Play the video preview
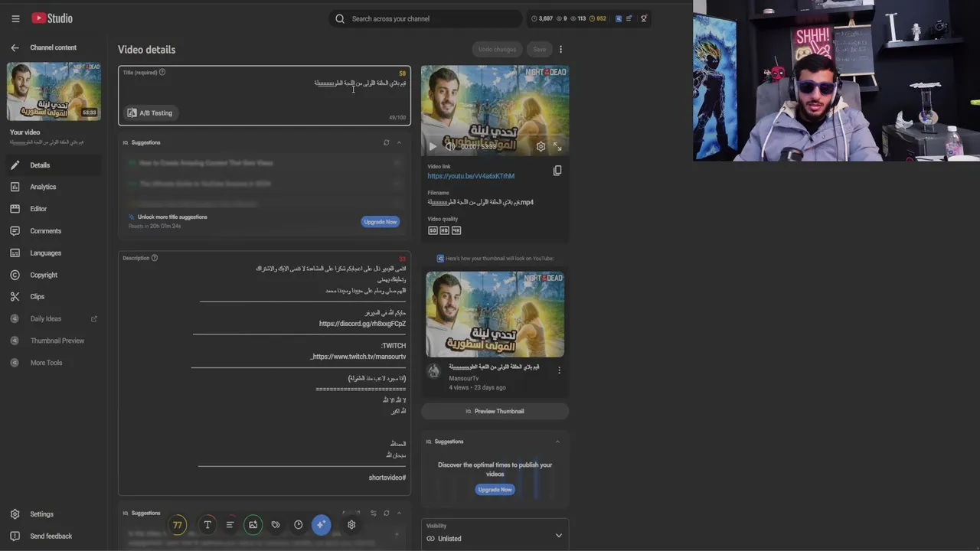The height and width of the screenshot is (551, 980). (433, 146)
